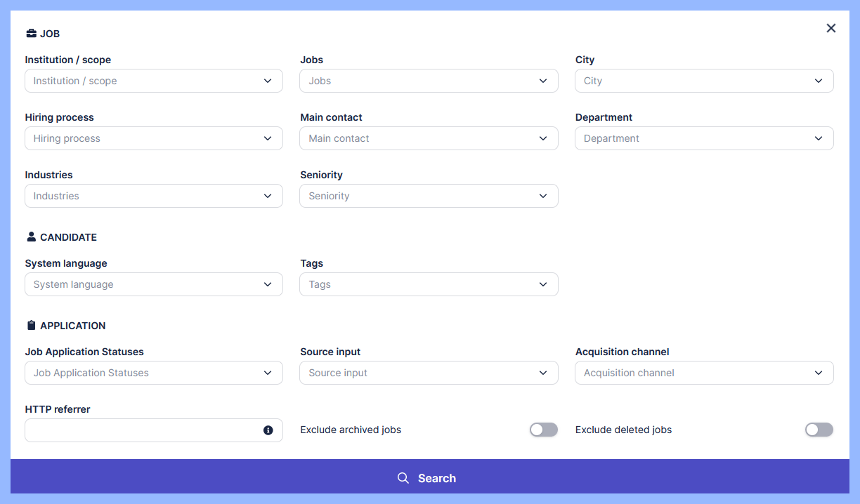Open the Main contact dropdown
860x504 pixels.
(x=429, y=138)
